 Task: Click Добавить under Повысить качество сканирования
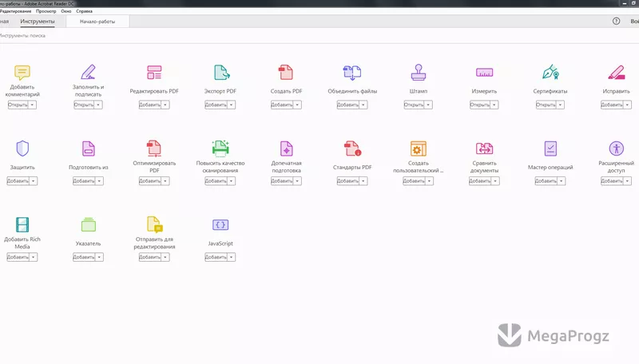pos(216,180)
